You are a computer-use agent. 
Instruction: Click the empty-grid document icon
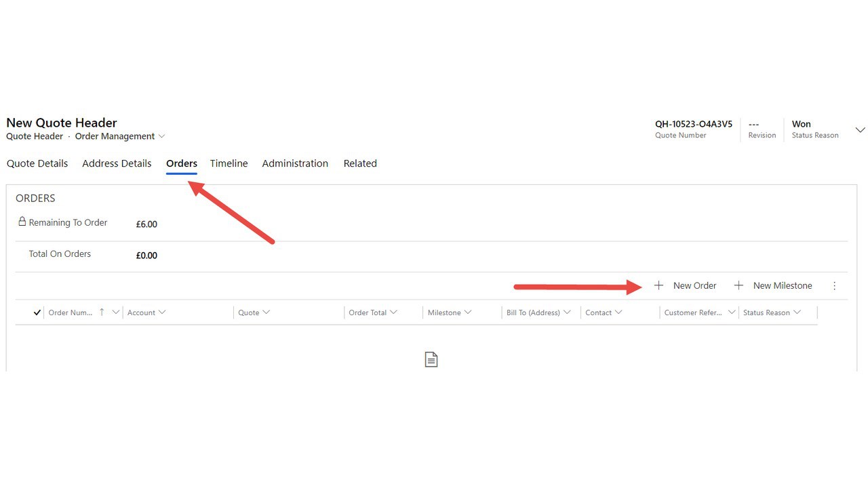(x=431, y=359)
